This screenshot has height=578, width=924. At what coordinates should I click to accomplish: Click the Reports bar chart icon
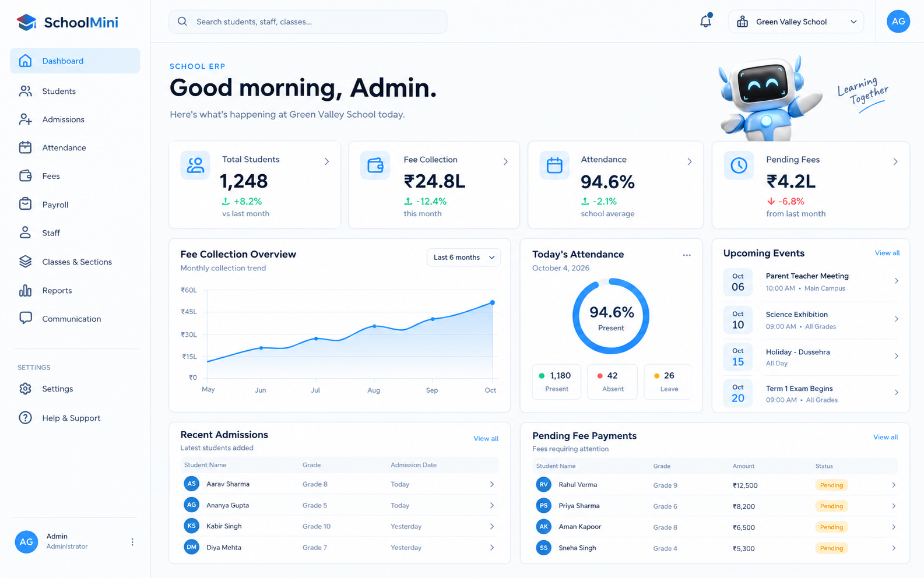tap(25, 290)
